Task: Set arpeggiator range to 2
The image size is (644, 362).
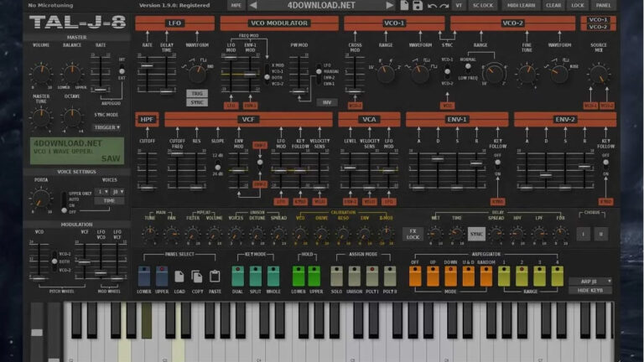Action: pos(522,276)
